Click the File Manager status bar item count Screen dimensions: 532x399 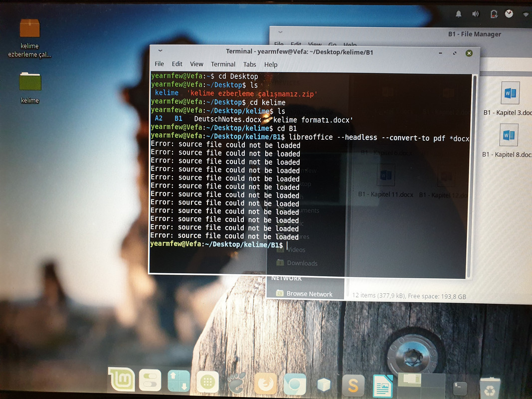click(409, 296)
